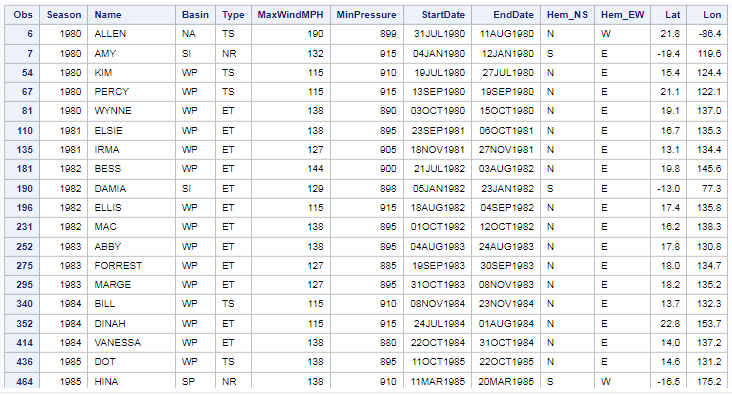Image resolution: width=732 pixels, height=395 pixels.
Task: Select the name cell ALLEN
Action: coord(132,34)
